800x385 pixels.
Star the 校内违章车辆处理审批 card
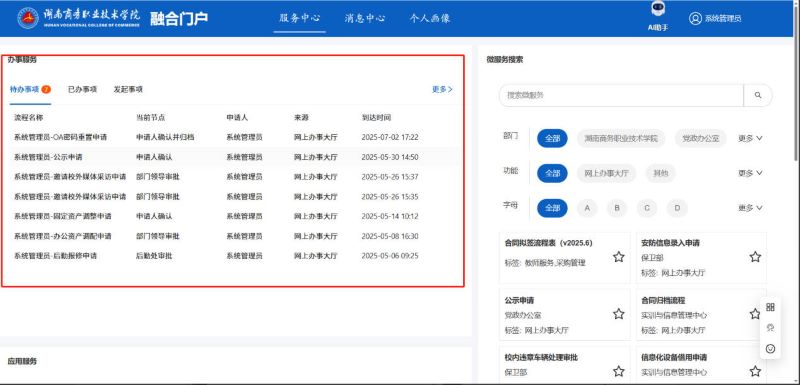click(x=618, y=371)
